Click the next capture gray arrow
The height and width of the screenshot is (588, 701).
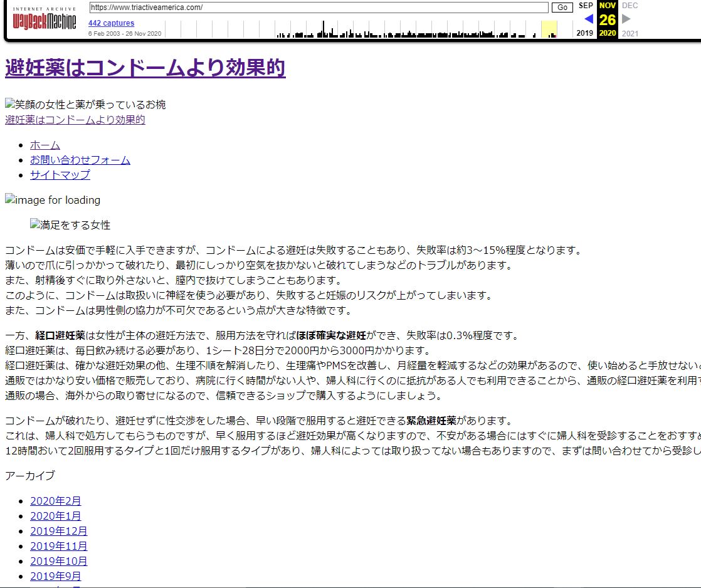tap(626, 19)
